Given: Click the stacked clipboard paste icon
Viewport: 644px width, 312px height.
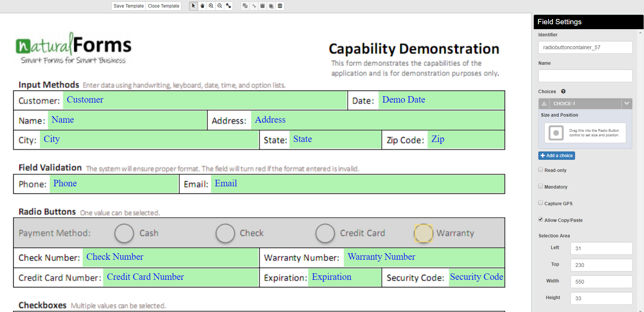Looking at the screenshot, I should click(271, 6).
